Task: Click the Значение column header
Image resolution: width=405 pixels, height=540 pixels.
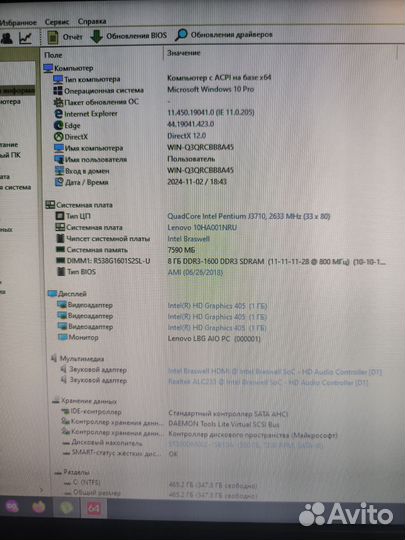Action: (x=184, y=53)
